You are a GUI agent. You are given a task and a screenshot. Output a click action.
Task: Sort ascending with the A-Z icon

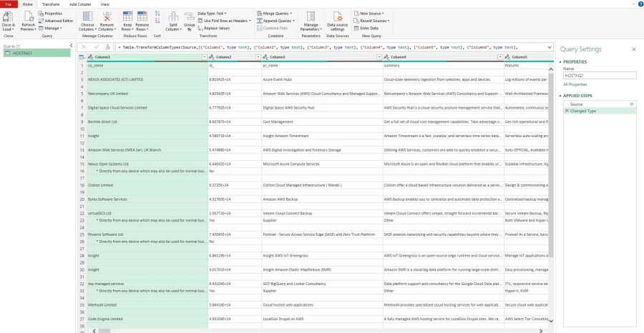[157, 14]
